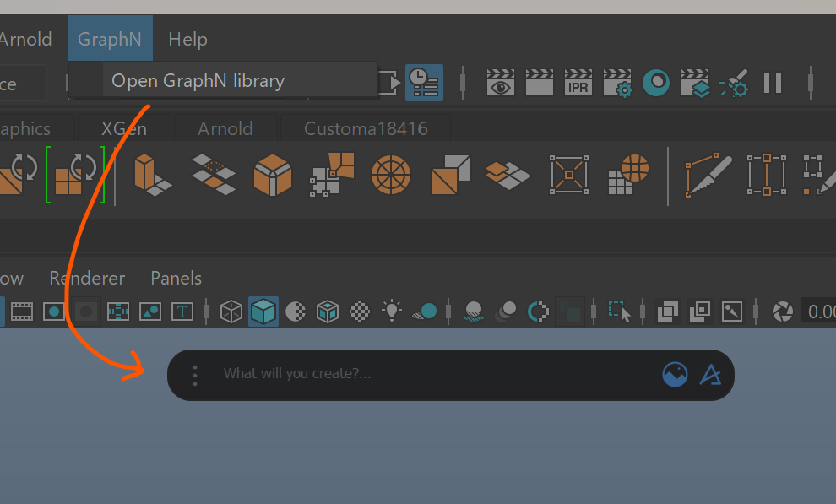
Task: Open Hypershade teal sphere icon
Action: 656,83
